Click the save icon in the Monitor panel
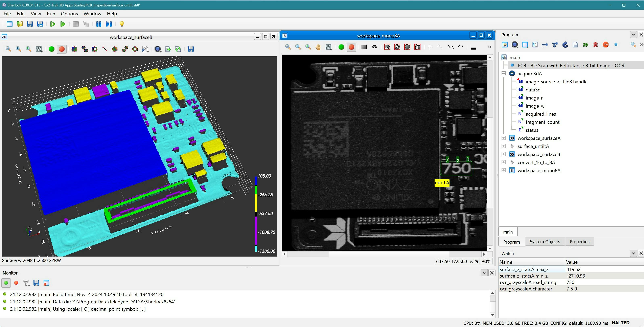The height and width of the screenshot is (327, 644). pos(37,283)
